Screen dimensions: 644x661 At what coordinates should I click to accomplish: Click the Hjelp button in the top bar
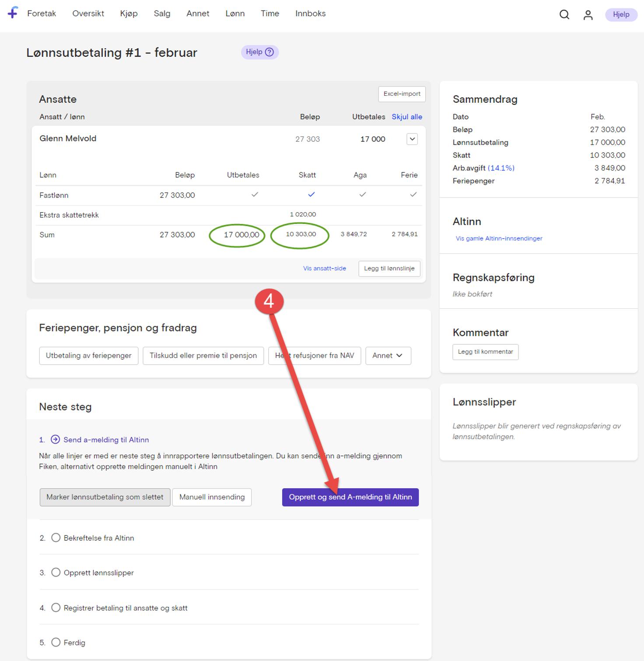click(621, 14)
